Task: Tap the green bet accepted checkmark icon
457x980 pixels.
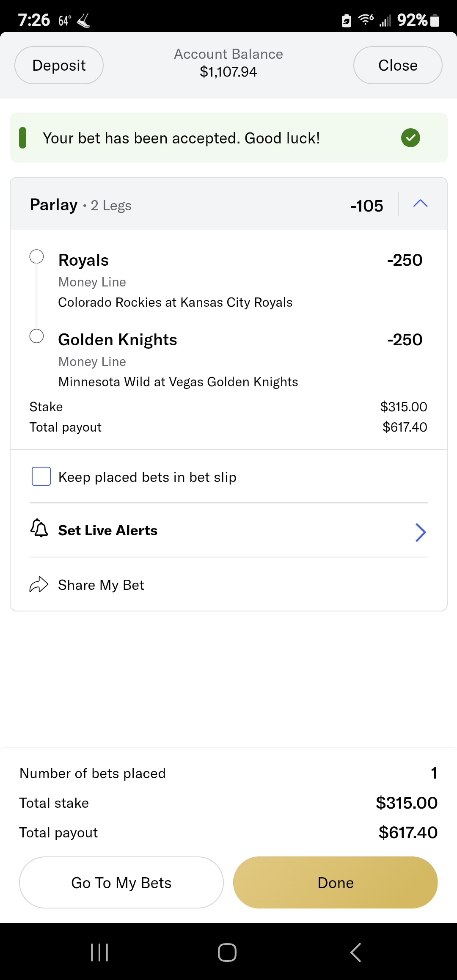Action: point(410,138)
